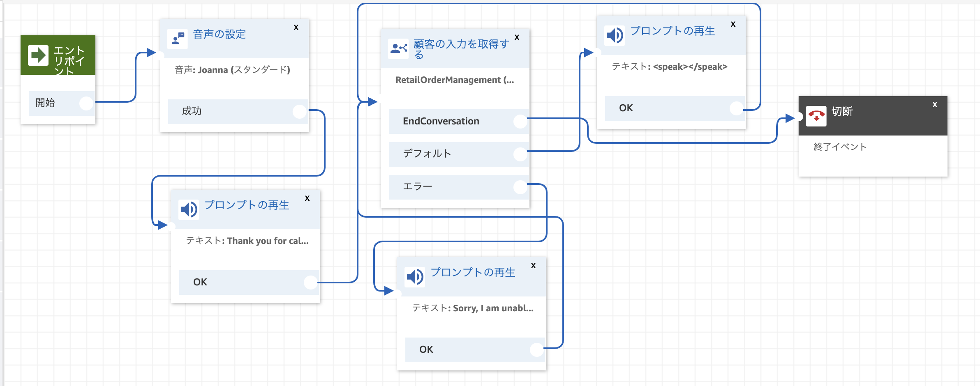Open プロンプトの再生 title above '<speak></speak>'
The image size is (980, 386).
(x=673, y=31)
